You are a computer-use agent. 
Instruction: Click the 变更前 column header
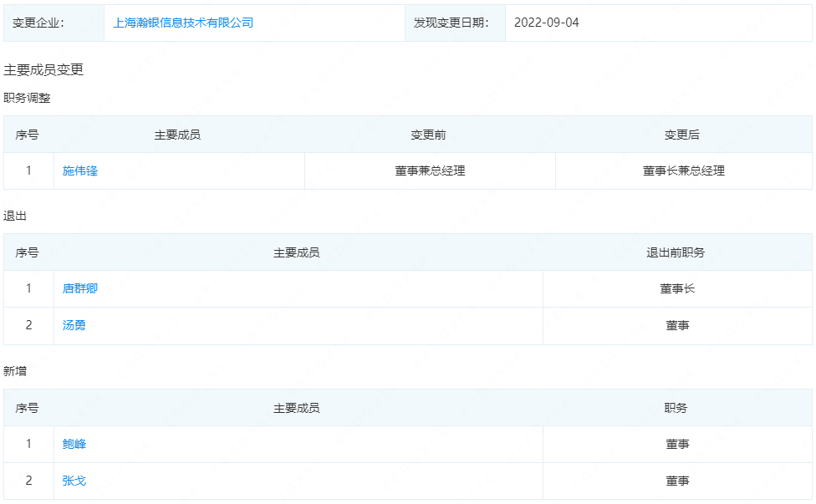click(x=430, y=134)
